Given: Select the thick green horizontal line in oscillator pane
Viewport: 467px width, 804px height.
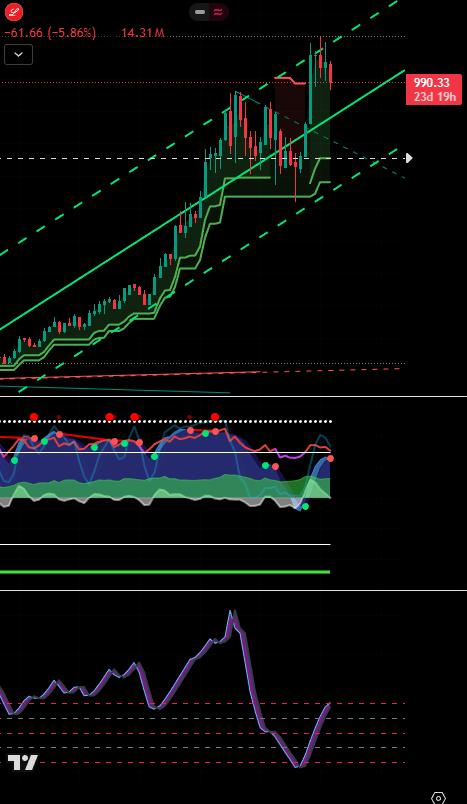Looking at the screenshot, I should pyautogui.click(x=165, y=572).
